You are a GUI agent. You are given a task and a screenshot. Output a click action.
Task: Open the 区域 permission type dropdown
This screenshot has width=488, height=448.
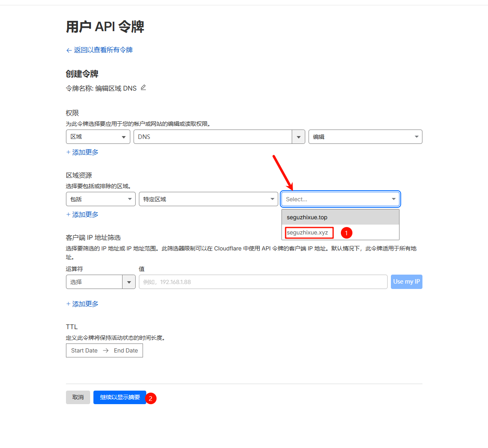[98, 137]
